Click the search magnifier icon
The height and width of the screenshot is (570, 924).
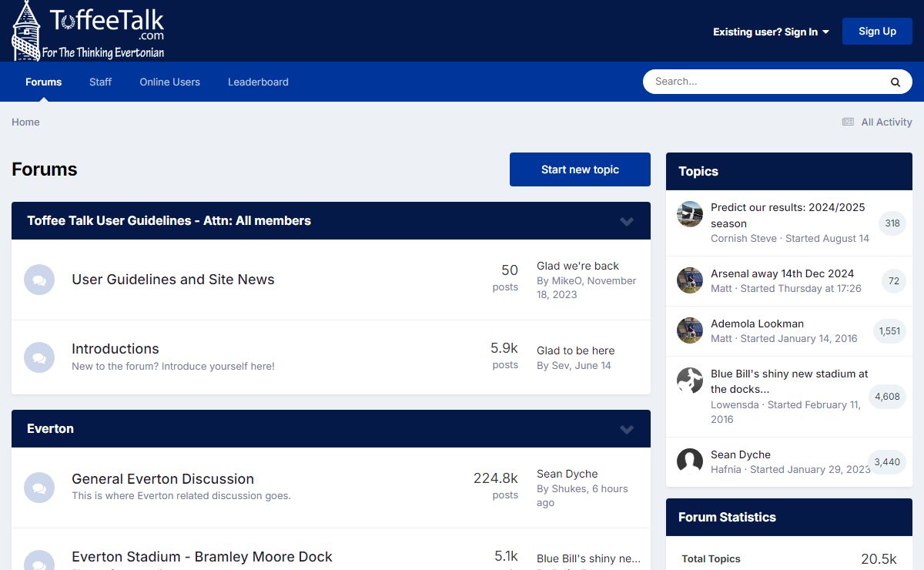896,82
